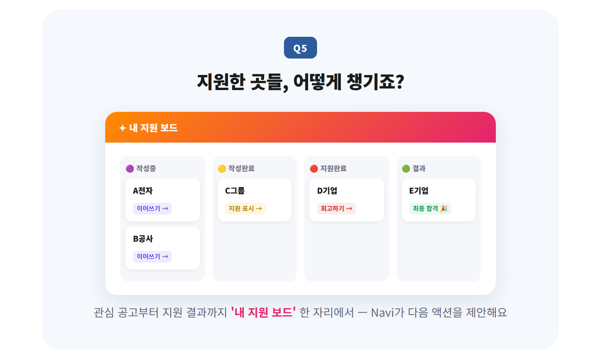Click the pink '내 지원 보드' text link
Viewport: 601px width, 364px height.
[x=263, y=312]
